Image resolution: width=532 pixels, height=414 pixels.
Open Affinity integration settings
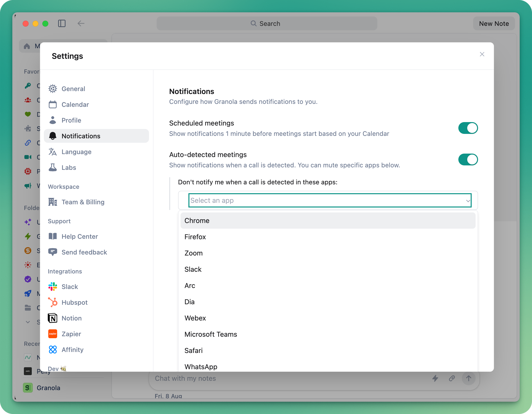pyautogui.click(x=96, y=350)
